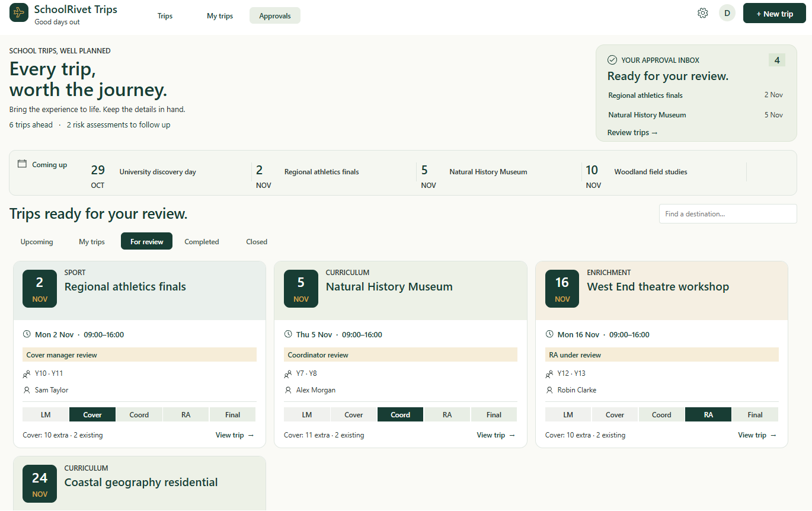Select University discovery day in Coming up
The height and width of the screenshot is (511, 812).
pyautogui.click(x=158, y=172)
